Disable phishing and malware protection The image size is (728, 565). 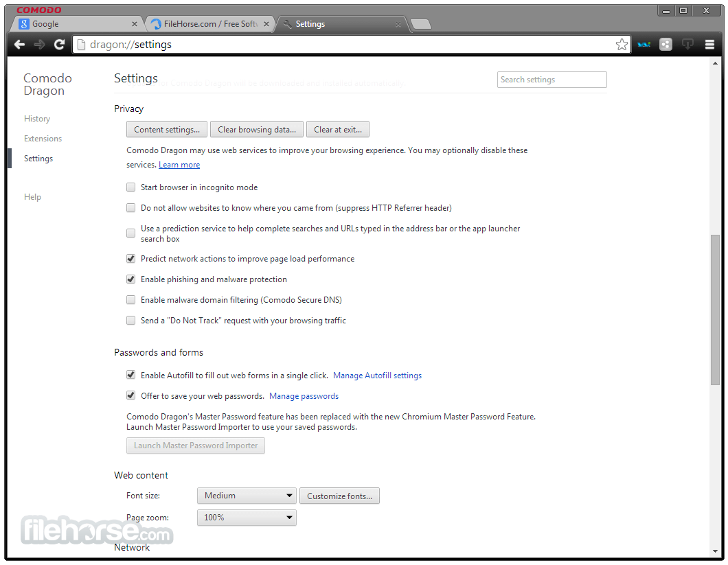131,279
